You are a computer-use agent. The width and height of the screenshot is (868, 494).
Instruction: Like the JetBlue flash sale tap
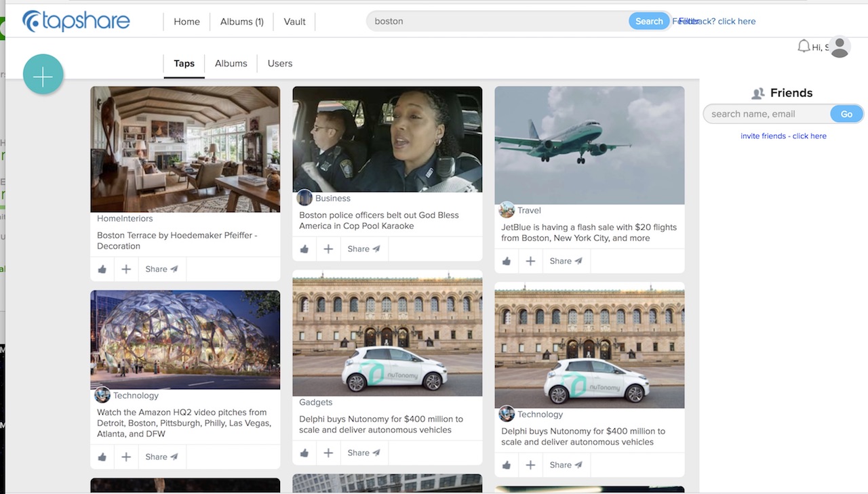pyautogui.click(x=506, y=261)
